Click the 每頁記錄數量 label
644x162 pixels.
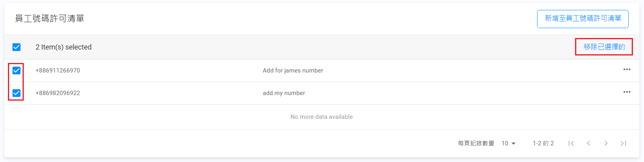click(x=476, y=143)
